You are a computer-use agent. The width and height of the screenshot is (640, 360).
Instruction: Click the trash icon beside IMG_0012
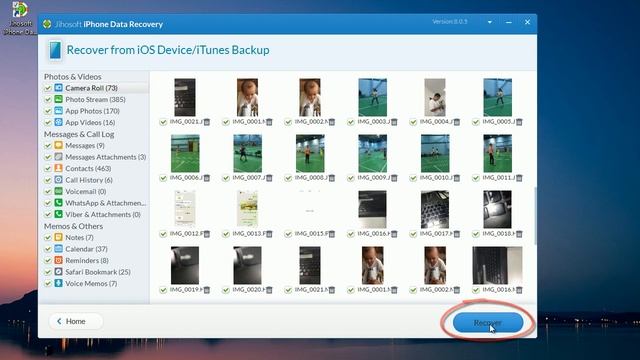[207, 234]
